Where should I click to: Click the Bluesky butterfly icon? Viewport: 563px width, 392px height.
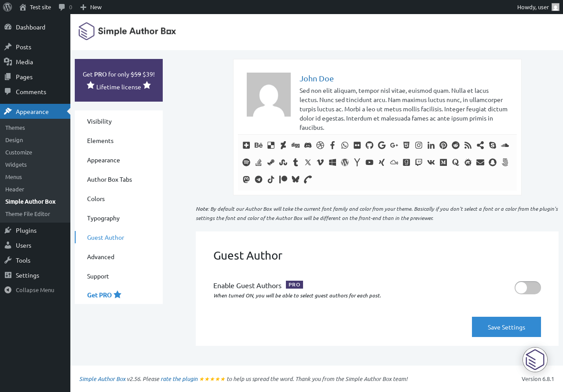[296, 180]
